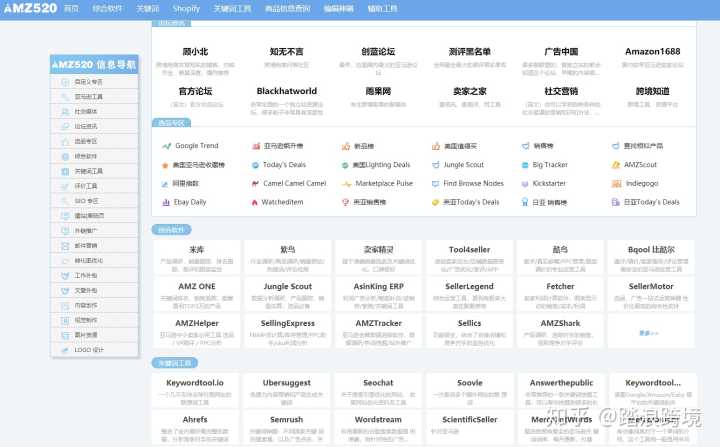Open the SellingExpress card
Viewport: 720px width, 447px height.
[287, 331]
